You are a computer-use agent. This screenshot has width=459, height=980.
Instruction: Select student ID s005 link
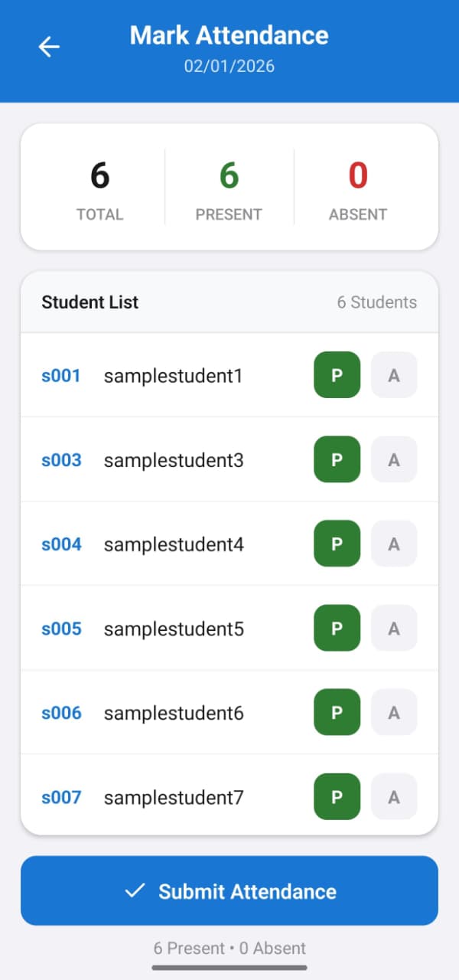click(x=61, y=629)
